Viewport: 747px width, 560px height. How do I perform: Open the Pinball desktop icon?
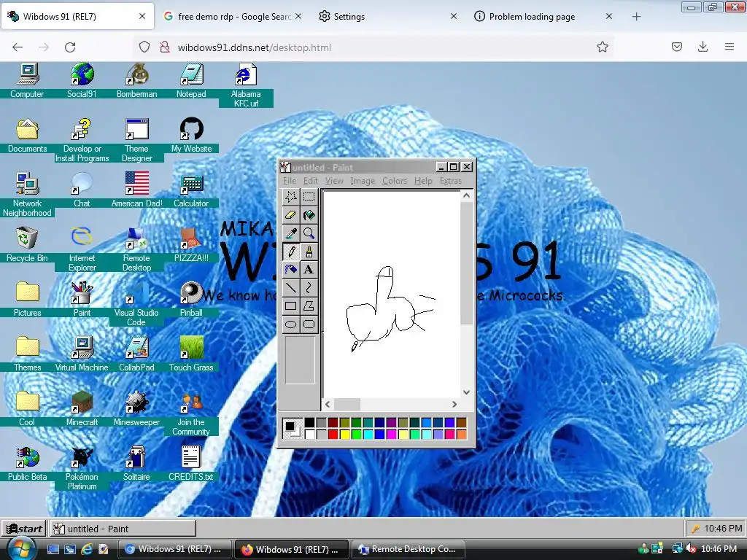tap(191, 299)
